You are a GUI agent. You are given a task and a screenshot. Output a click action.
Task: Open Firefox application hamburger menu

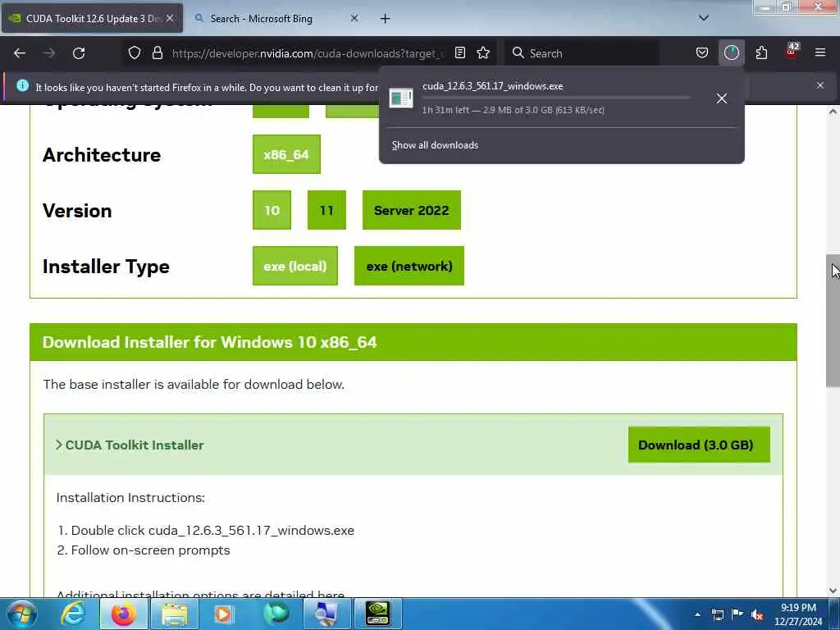pyautogui.click(x=820, y=52)
